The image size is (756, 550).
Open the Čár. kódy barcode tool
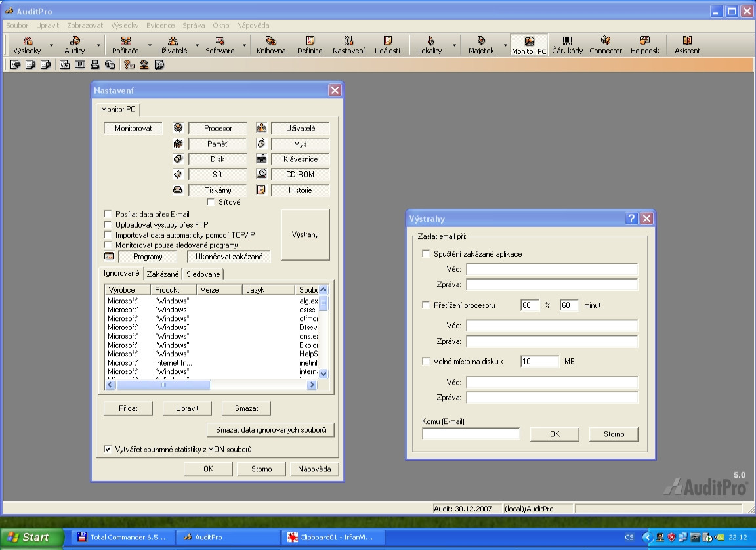567,45
